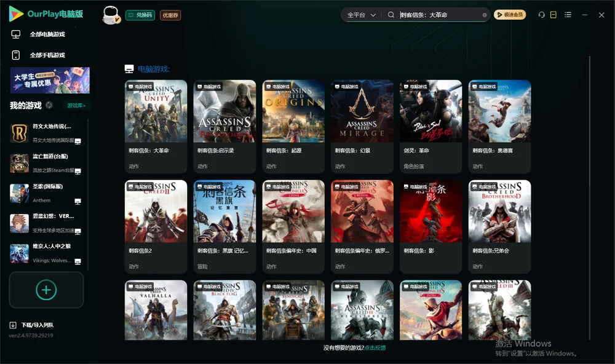This screenshot has height=364, width=615.
Task: Click PC icon on 维京人 Vikings row
Action: [77, 261]
